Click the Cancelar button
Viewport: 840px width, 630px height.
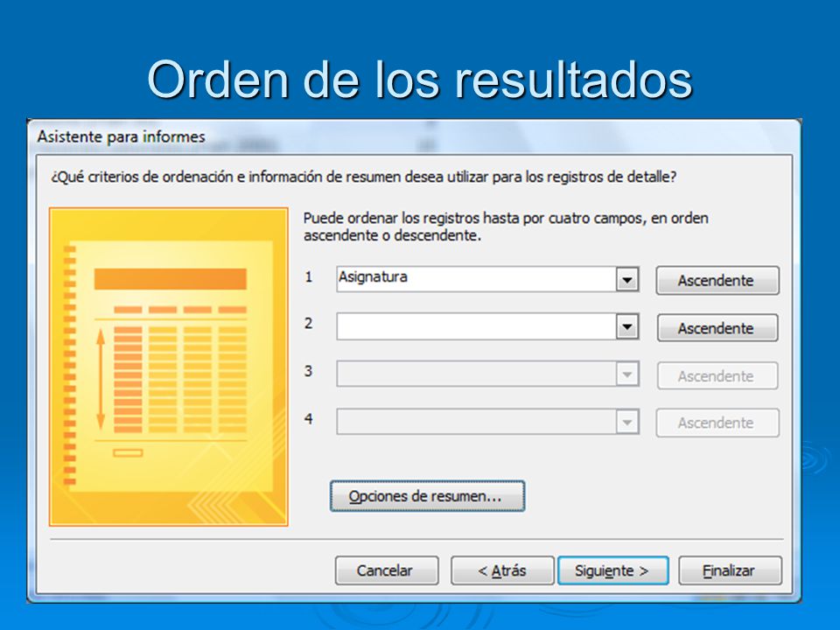(386, 570)
